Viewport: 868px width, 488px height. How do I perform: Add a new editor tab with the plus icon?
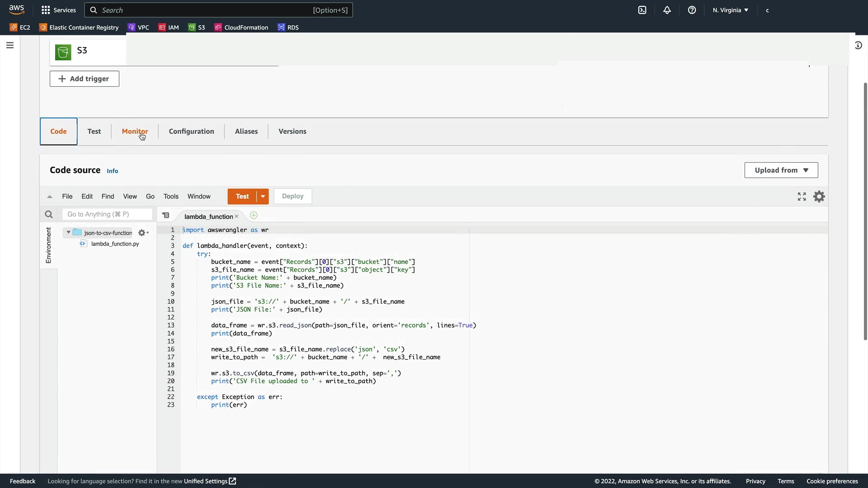(x=254, y=216)
